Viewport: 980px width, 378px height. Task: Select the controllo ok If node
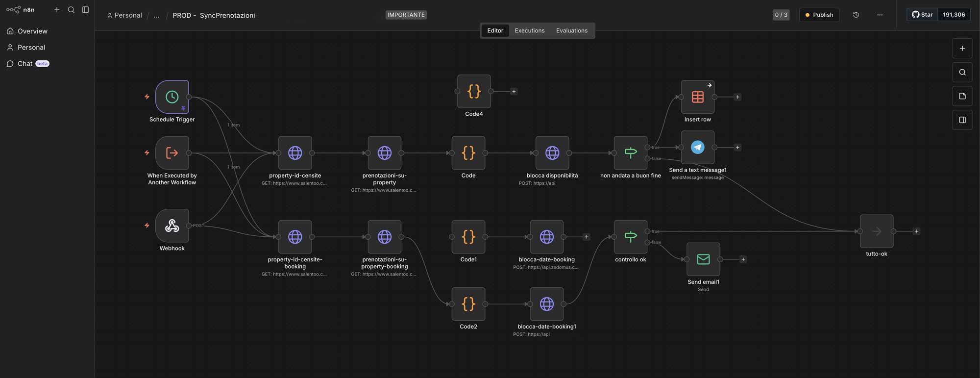pyautogui.click(x=631, y=237)
